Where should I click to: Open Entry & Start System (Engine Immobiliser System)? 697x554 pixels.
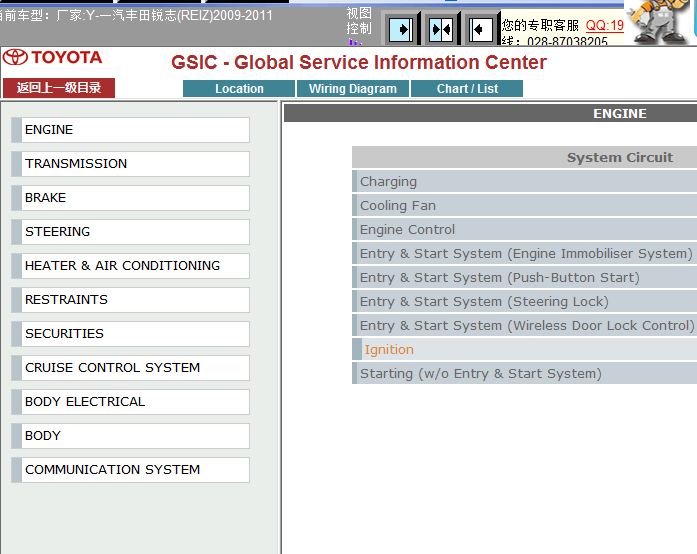[525, 253]
